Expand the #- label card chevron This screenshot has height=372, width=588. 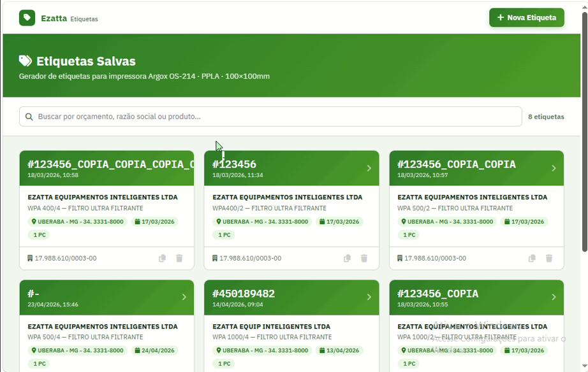tap(184, 297)
